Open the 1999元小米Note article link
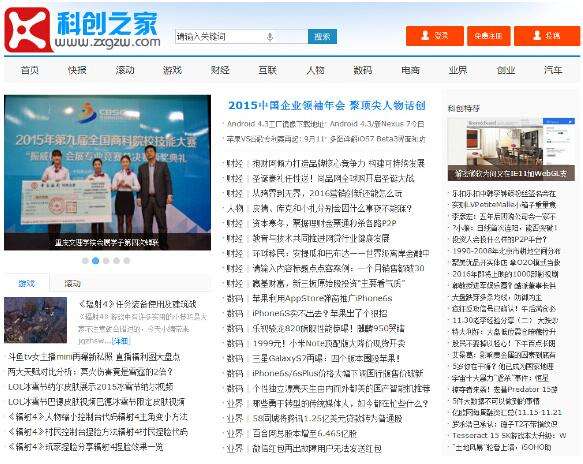This screenshot has height=464, width=583. [329, 344]
